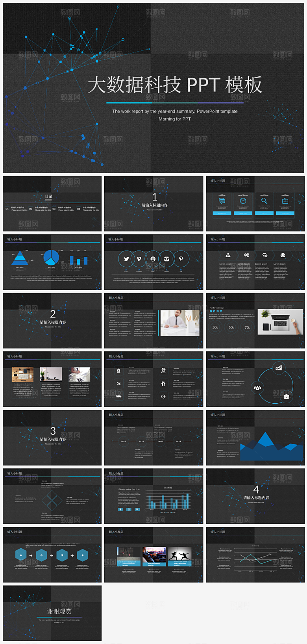This screenshot has height=644, width=307.
Task: Click the wooden desk workspace photo
Action: point(22,374)
